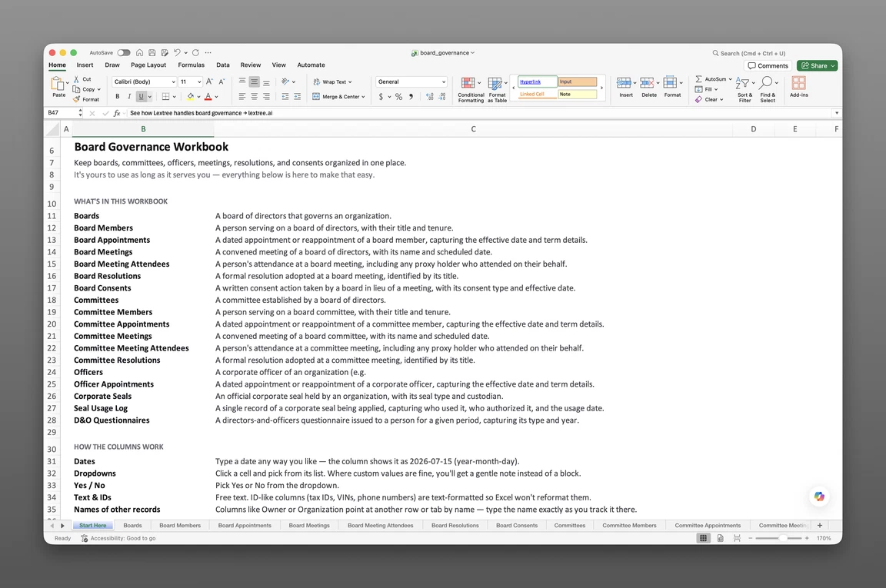Screen dimensions: 886x588
Task: Add a new sheet with the plus button
Action: coord(820,525)
